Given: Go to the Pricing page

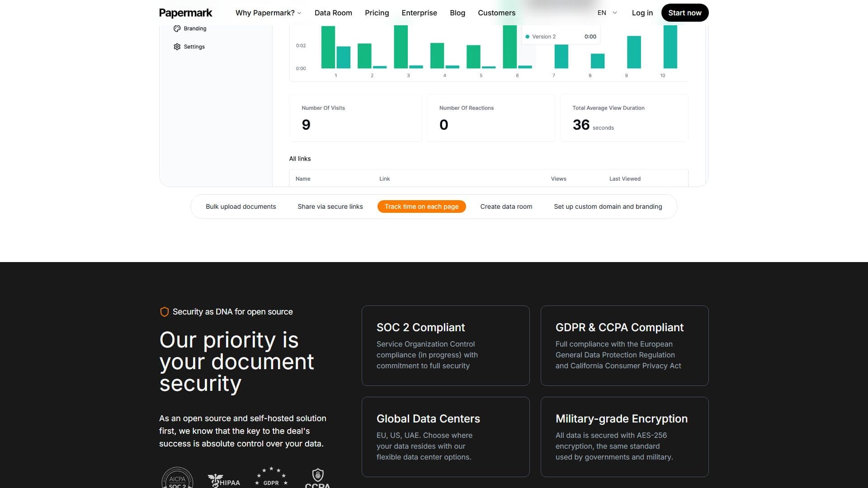Looking at the screenshot, I should [377, 13].
